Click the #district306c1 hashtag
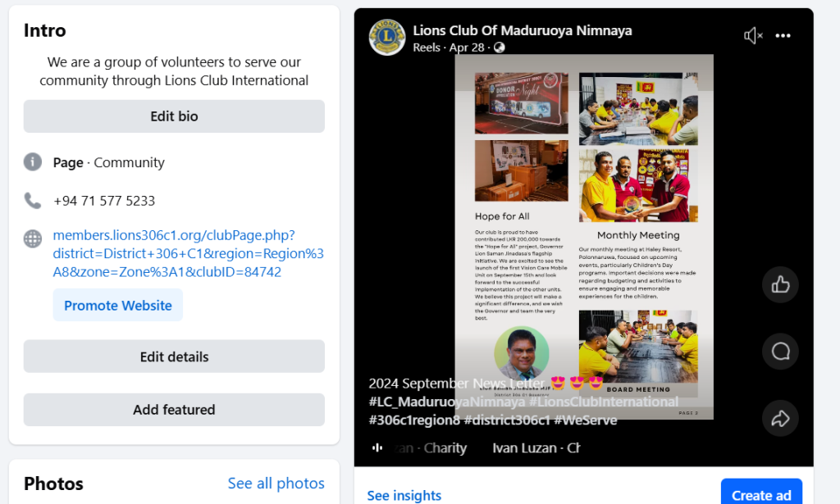 click(507, 420)
